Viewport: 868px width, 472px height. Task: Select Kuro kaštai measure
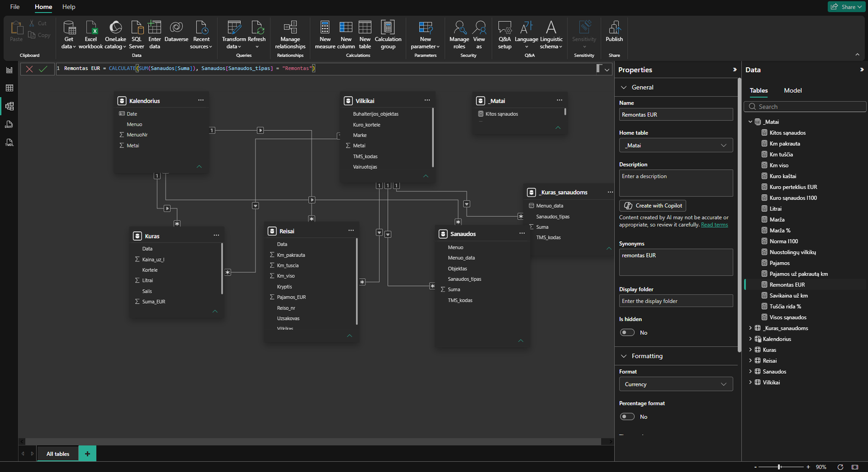coord(783,176)
